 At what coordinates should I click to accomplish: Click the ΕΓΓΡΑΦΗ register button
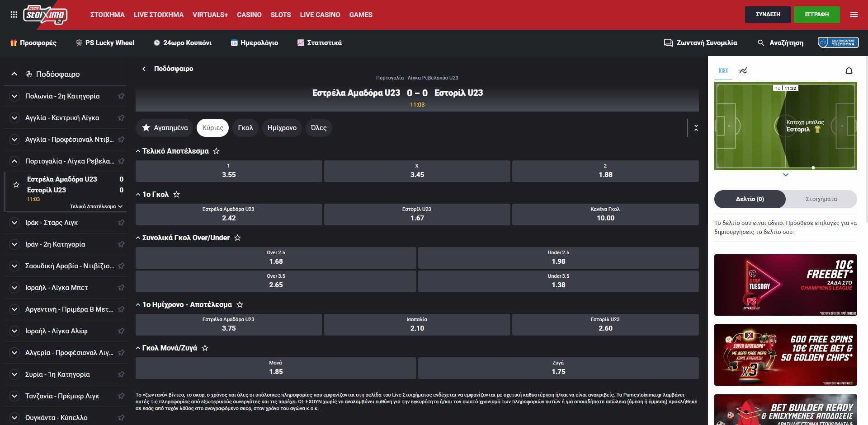(x=816, y=14)
